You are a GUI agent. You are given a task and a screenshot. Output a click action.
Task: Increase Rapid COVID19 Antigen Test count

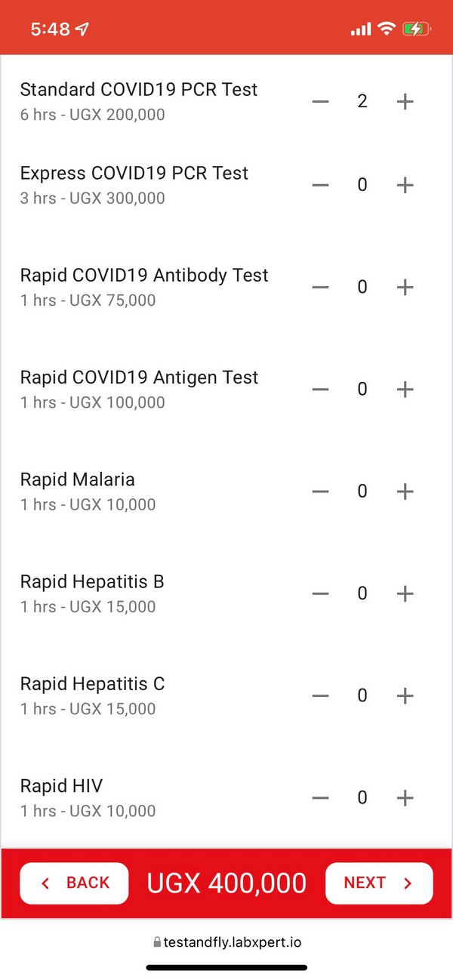(405, 389)
